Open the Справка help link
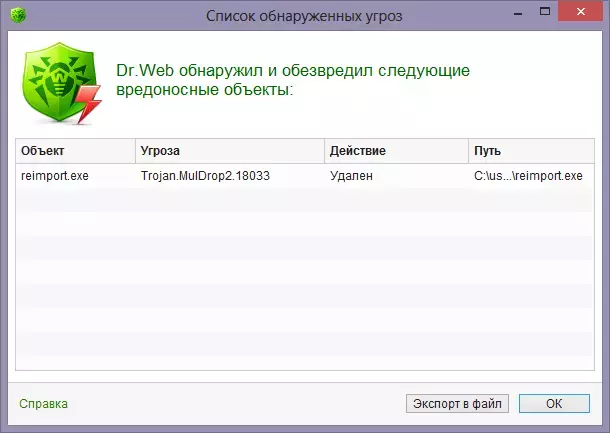The width and height of the screenshot is (610, 433). 43,404
